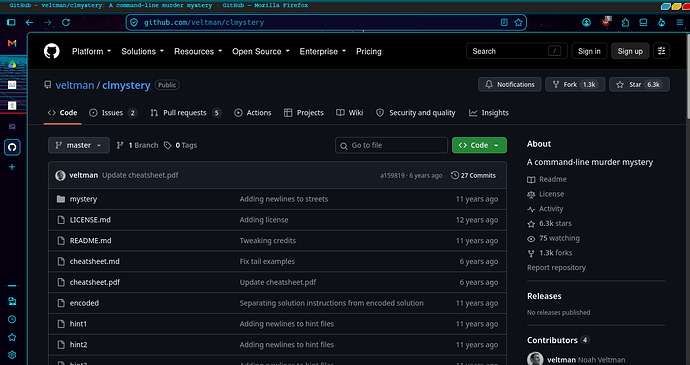690x365 pixels.
Task: Open settings gear icon in sidebar
Action: click(x=12, y=355)
